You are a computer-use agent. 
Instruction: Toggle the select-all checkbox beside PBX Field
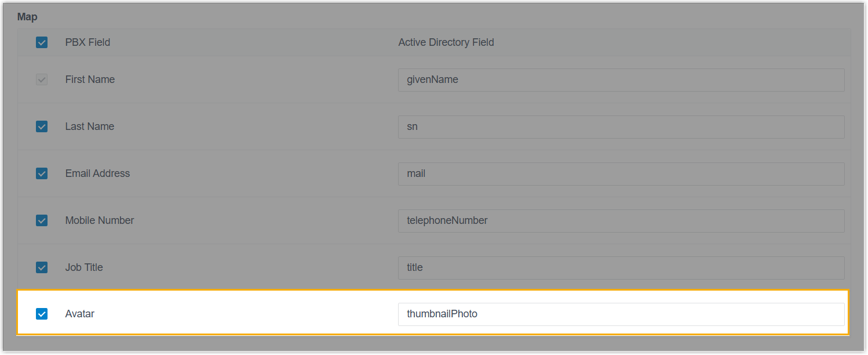(42, 42)
